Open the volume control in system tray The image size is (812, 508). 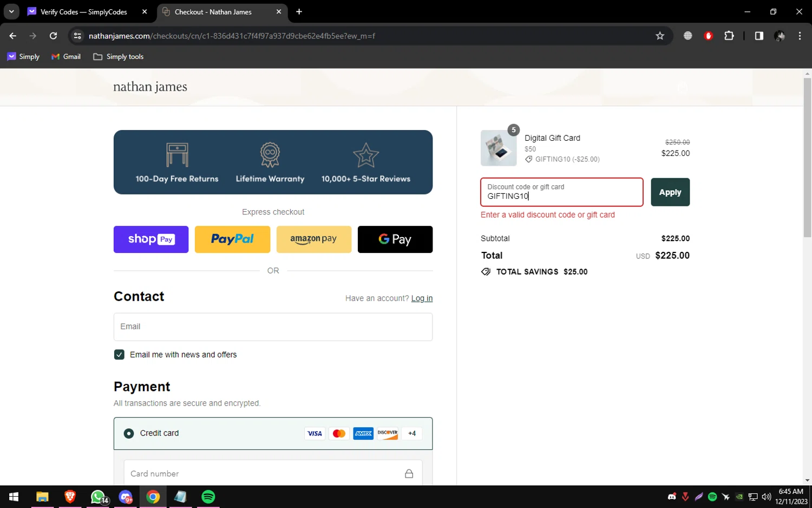pos(767,497)
